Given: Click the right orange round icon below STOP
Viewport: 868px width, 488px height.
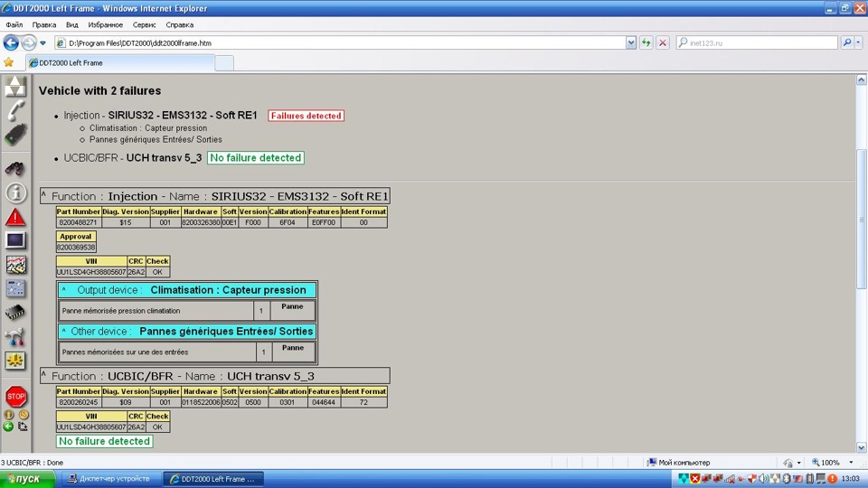Looking at the screenshot, I should (24, 415).
